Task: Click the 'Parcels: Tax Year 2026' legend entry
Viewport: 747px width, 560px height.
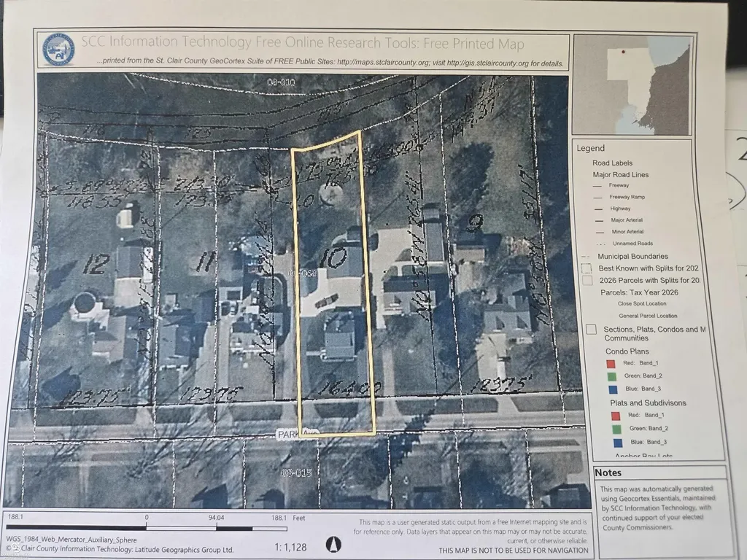Action: point(639,292)
